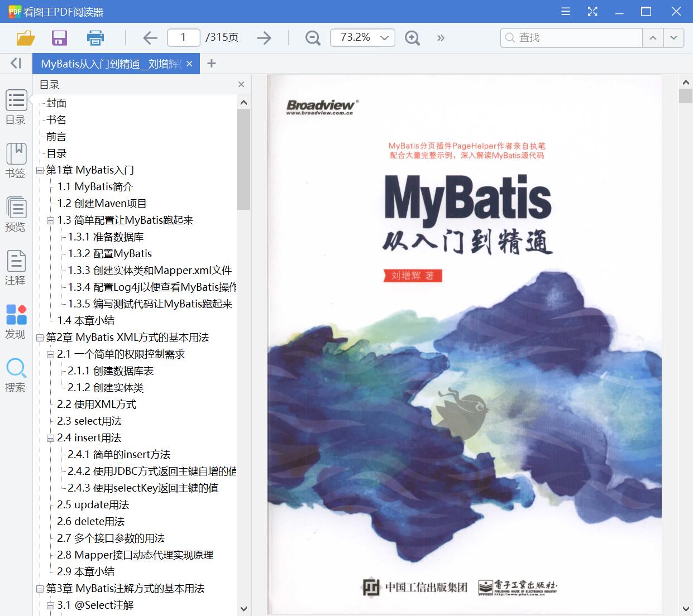
Task: Open section 1.2 创建Maven项目
Action: (x=102, y=204)
